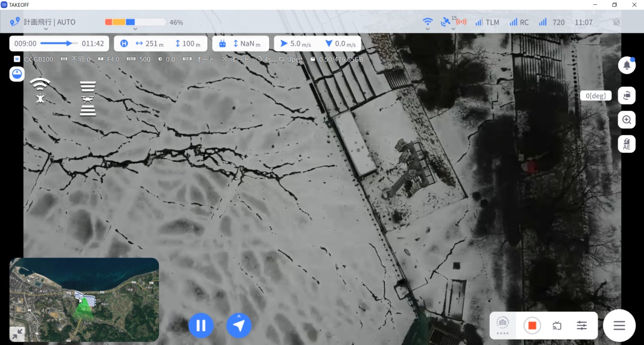Screen dimensions: 644x345
Task: Click the zoom-in magnifier button
Action: pyautogui.click(x=627, y=120)
